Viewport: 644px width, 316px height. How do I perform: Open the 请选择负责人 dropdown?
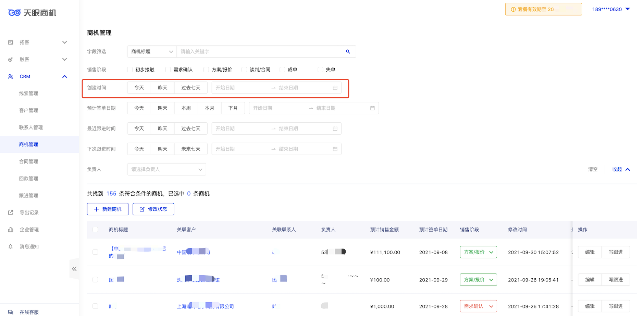point(166,169)
